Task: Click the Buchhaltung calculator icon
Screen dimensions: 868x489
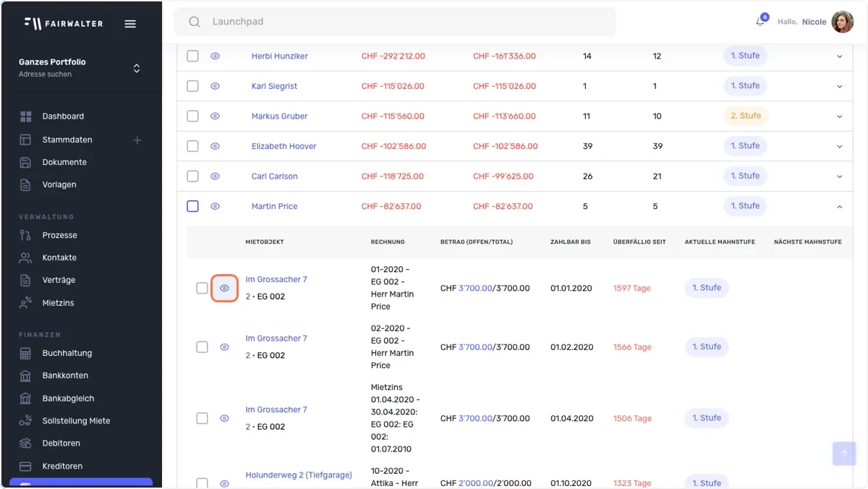Action: point(26,353)
